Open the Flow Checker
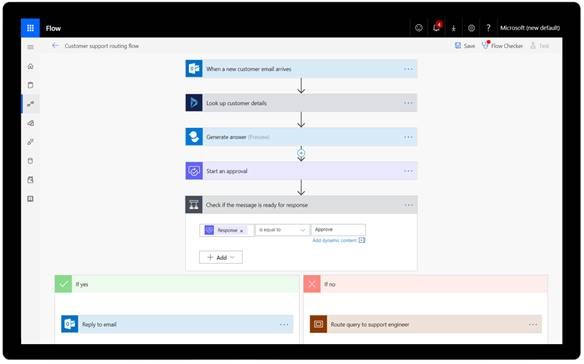The image size is (584, 364). 502,45
